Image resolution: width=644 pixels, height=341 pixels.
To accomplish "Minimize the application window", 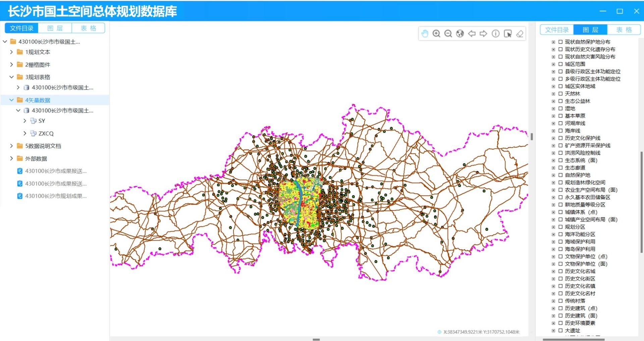I will click(603, 11).
